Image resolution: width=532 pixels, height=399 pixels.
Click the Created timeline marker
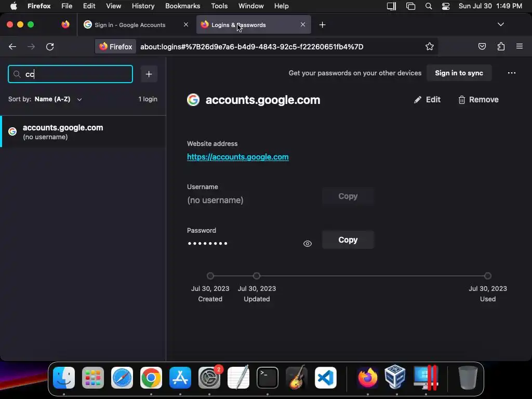[210, 276]
